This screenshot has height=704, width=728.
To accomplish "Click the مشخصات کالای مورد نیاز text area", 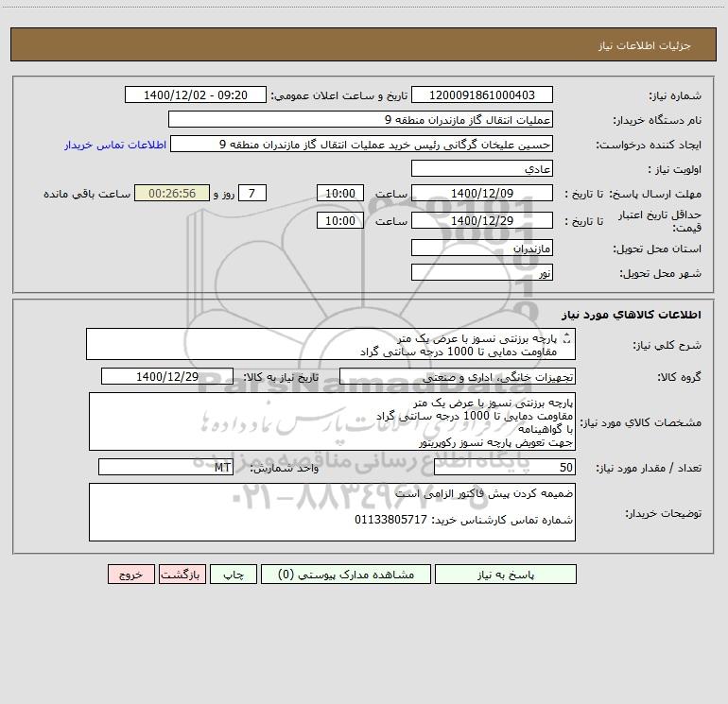I will 332,421.
